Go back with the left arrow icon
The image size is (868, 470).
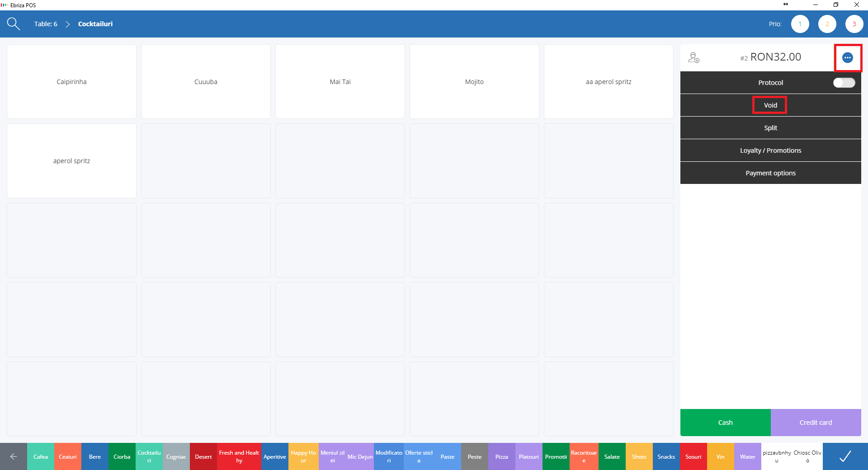[14, 456]
